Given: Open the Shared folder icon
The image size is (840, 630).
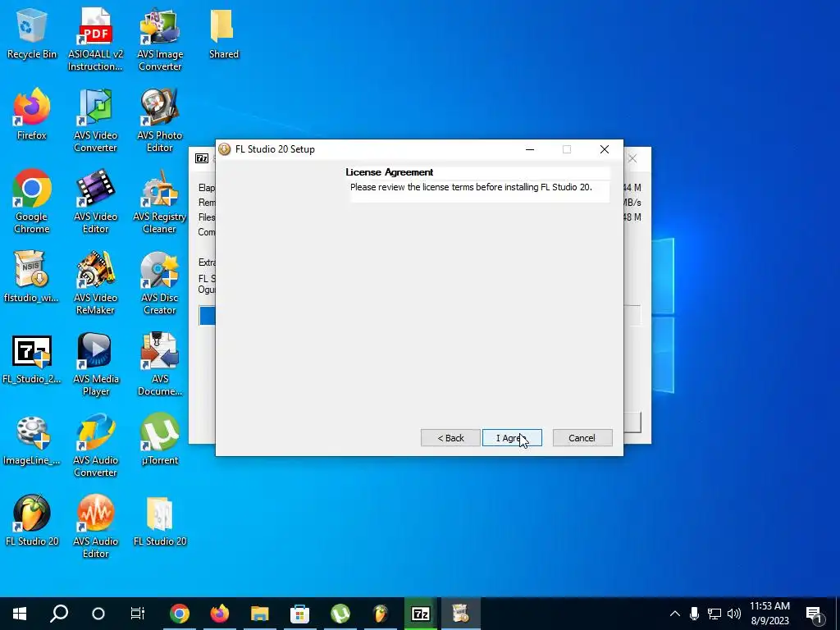Looking at the screenshot, I should tap(223, 34).
